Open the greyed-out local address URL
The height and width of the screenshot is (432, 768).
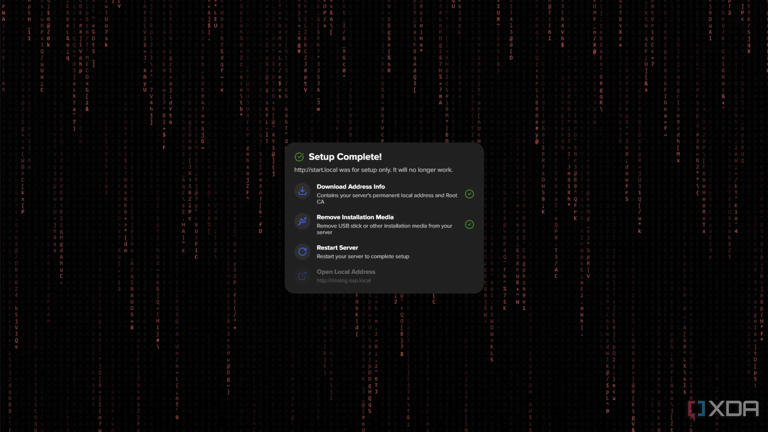tap(343, 281)
